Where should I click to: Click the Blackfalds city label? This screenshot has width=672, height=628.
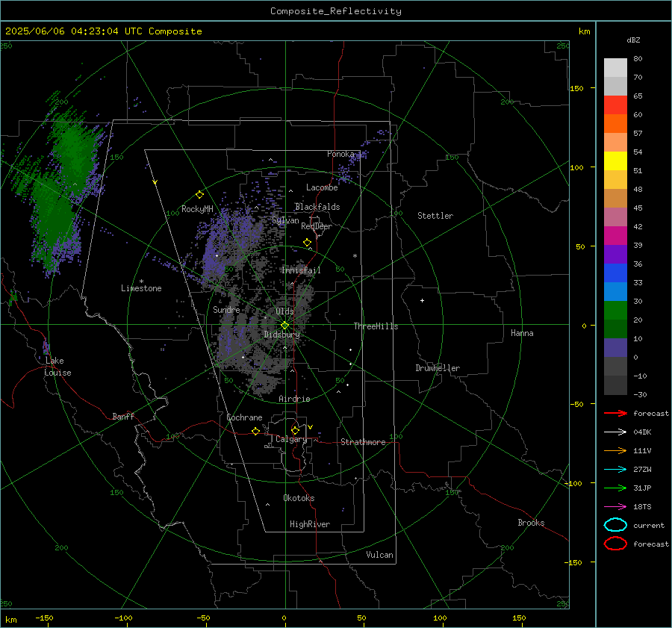pyautogui.click(x=317, y=207)
